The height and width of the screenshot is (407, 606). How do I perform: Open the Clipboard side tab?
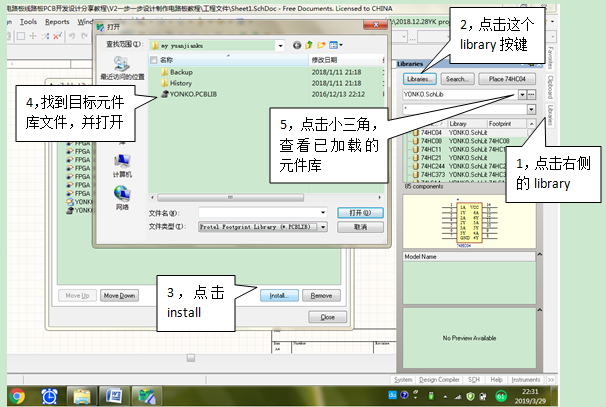point(550,87)
